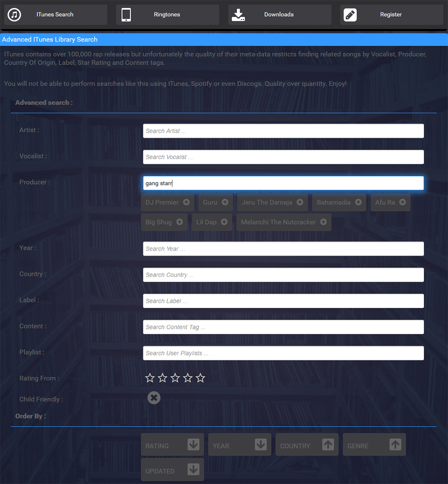Set rating from four stars
The width and height of the screenshot is (448, 484).
[x=188, y=378]
